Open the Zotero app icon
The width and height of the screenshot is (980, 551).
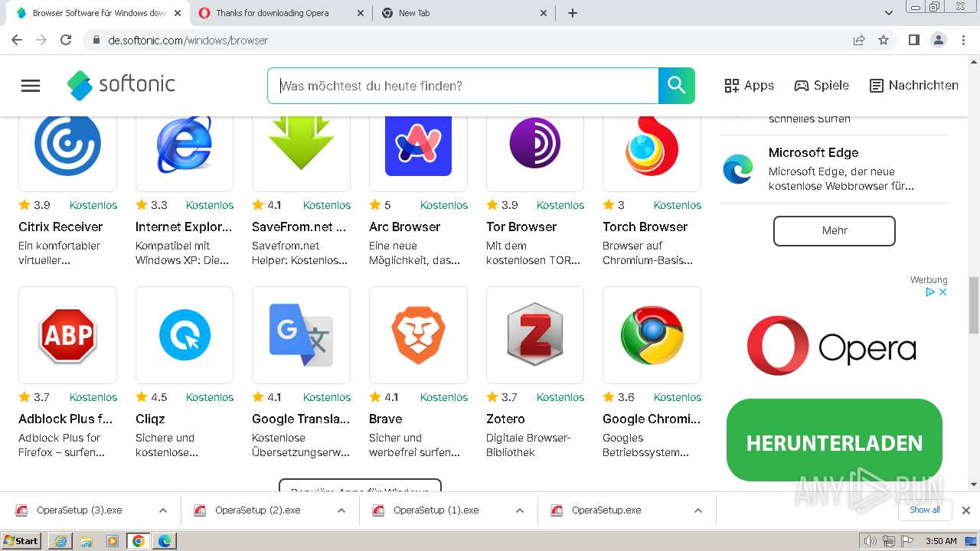(535, 335)
